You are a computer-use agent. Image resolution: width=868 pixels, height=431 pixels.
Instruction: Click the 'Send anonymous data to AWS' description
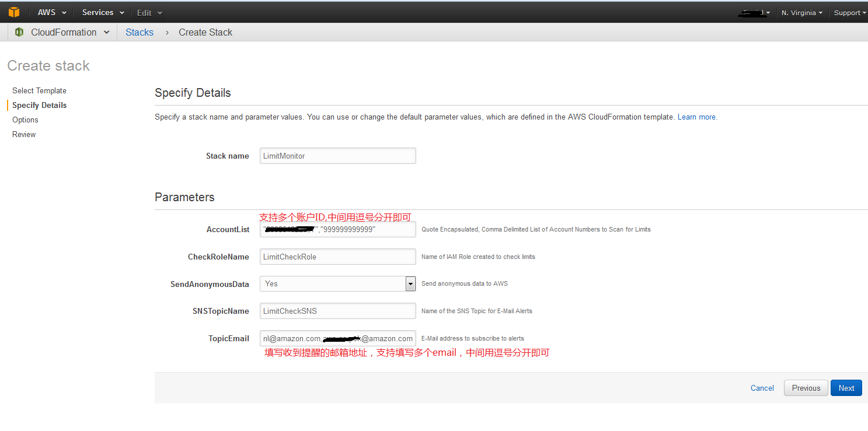[465, 284]
